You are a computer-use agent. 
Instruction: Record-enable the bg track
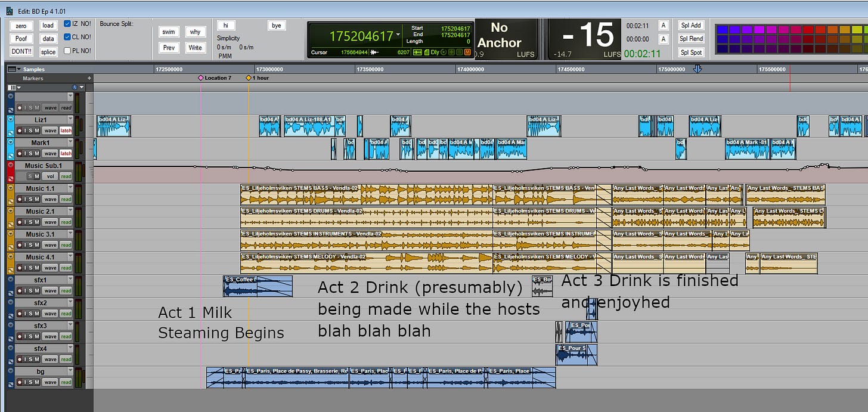[20, 382]
